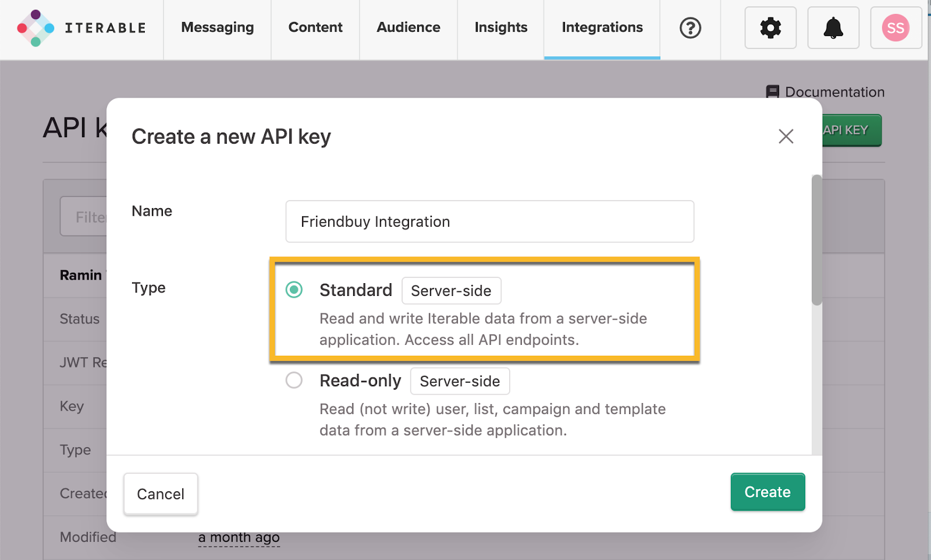Open the Documentation link
This screenshot has height=560, width=931.
834,92
